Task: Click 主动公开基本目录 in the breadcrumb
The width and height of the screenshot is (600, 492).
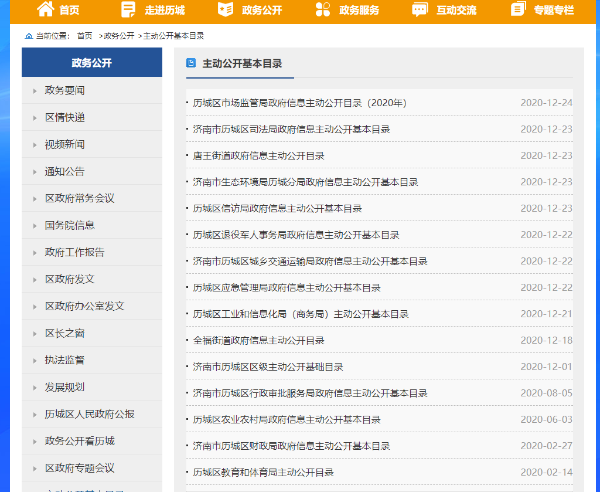Action: [x=173, y=36]
